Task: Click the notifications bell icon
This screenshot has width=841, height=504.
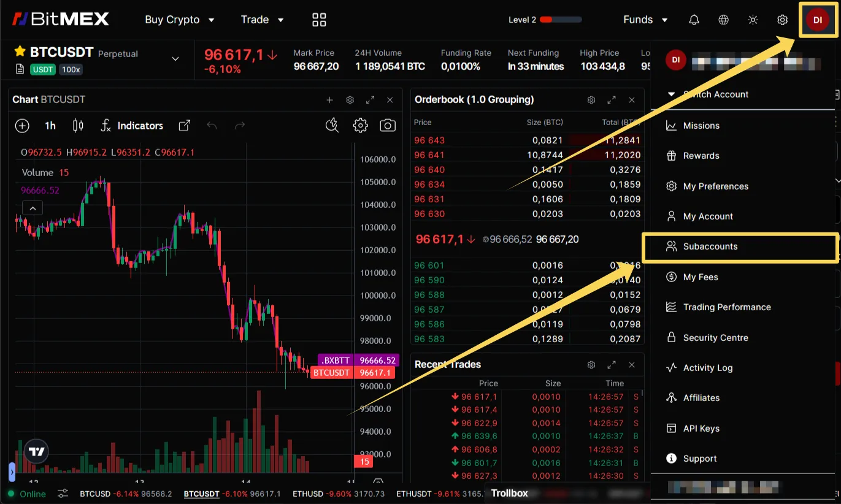Action: (x=693, y=19)
